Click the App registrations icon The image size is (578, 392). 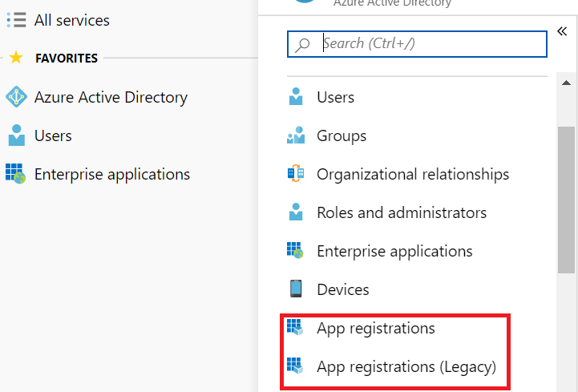point(296,328)
